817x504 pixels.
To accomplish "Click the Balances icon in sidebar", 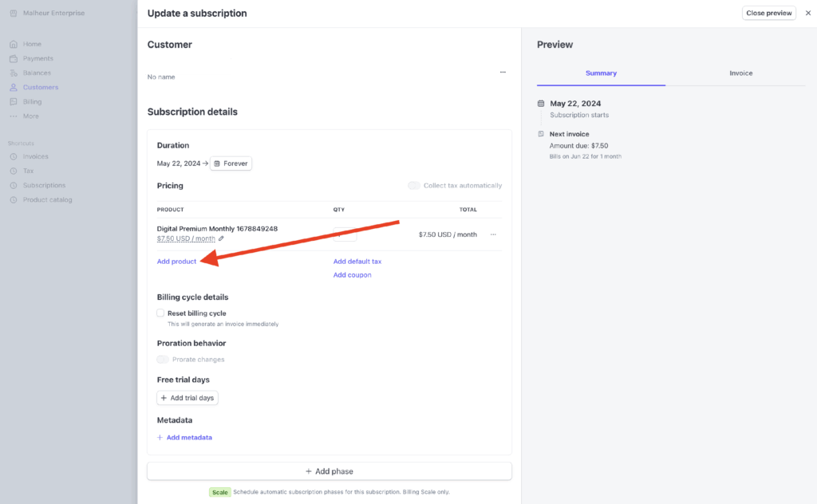I will (14, 73).
